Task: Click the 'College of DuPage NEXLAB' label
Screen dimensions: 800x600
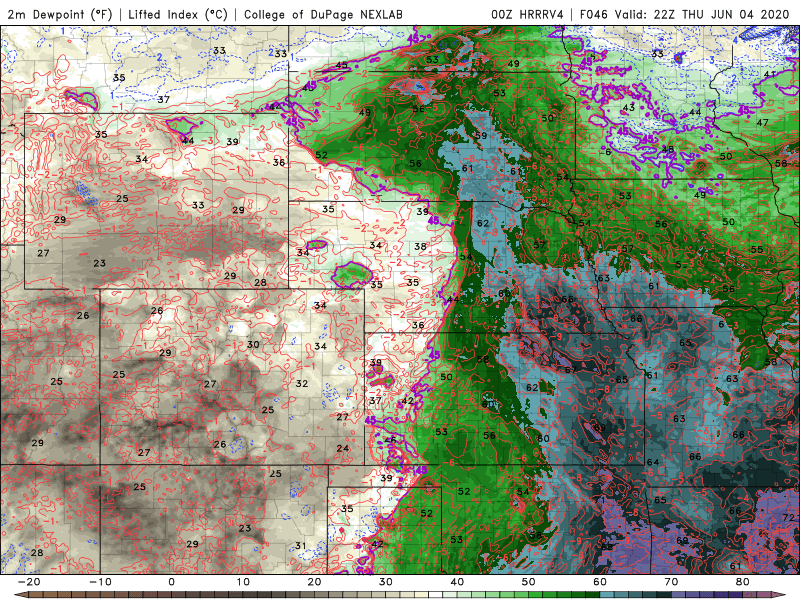Action: tap(323, 14)
